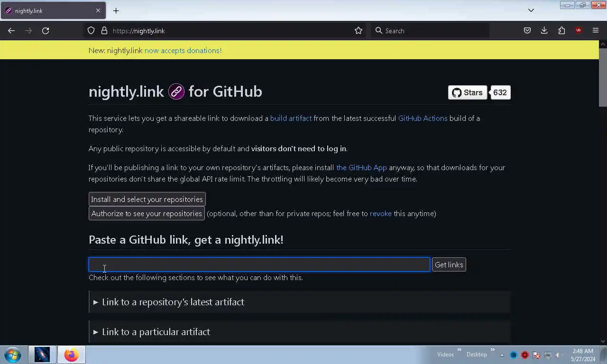The height and width of the screenshot is (364, 607).
Task: Open the tracking protection shield icon
Action: point(91,31)
